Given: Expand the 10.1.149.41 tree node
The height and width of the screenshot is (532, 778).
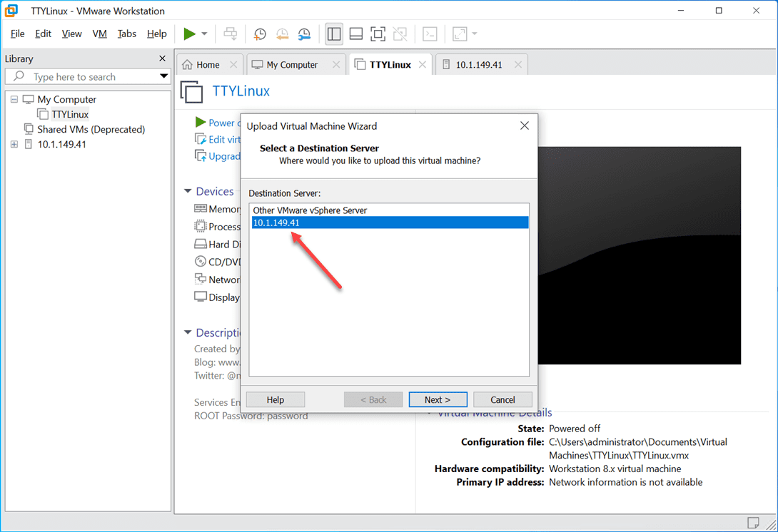Looking at the screenshot, I should coord(14,144).
